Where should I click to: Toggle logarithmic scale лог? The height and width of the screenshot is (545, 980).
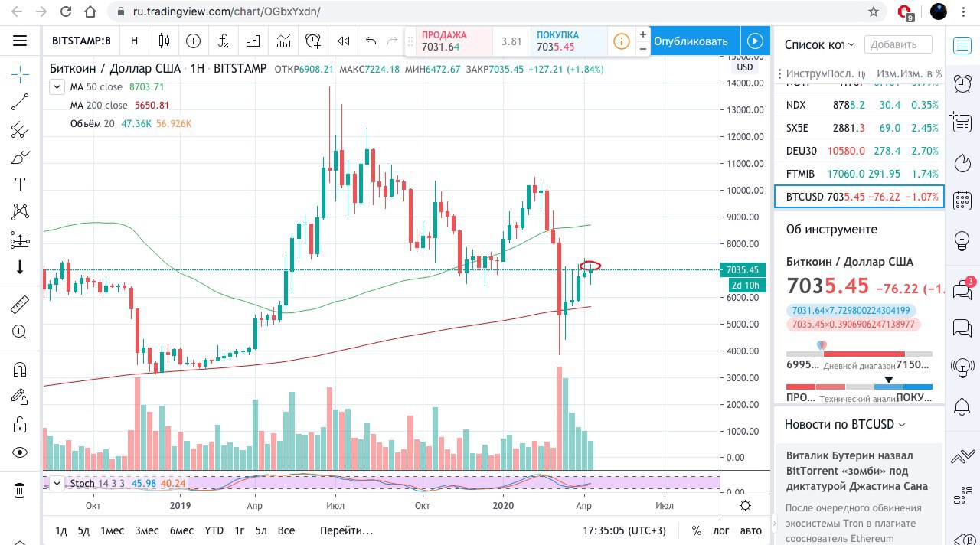721,530
